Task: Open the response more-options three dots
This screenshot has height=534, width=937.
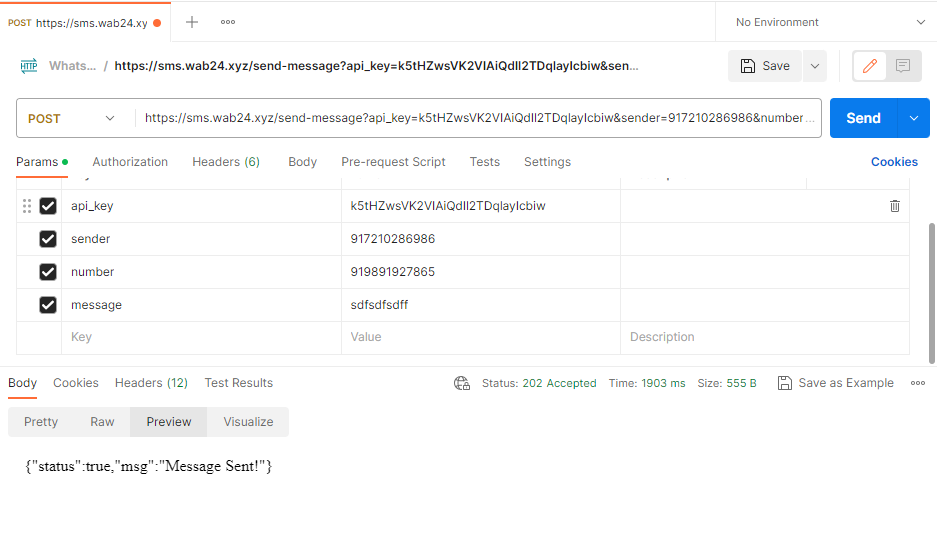Action: (x=918, y=383)
